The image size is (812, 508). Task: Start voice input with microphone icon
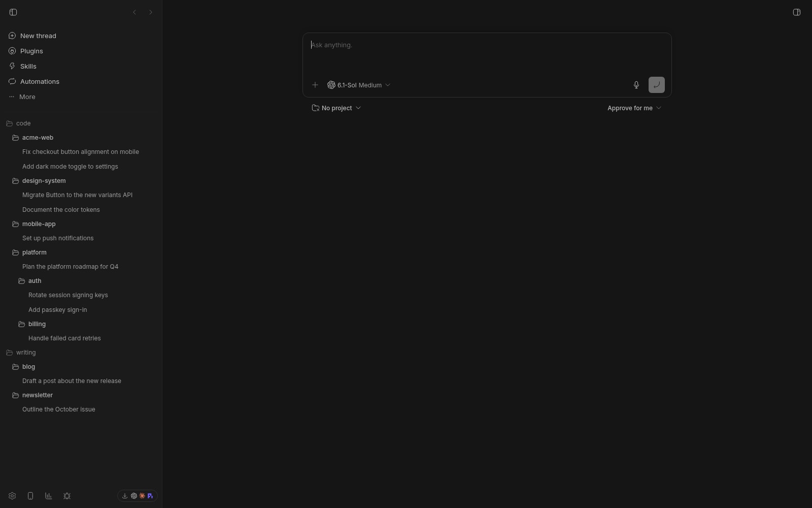[x=636, y=85]
